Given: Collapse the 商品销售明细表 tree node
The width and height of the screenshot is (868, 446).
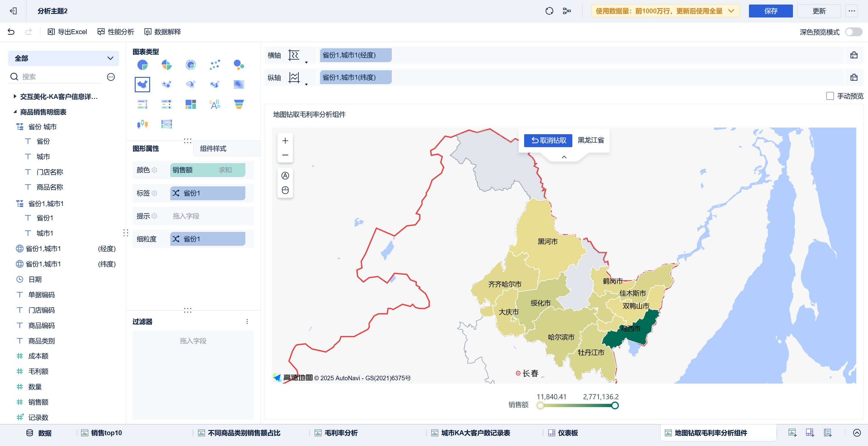Looking at the screenshot, I should (x=15, y=112).
